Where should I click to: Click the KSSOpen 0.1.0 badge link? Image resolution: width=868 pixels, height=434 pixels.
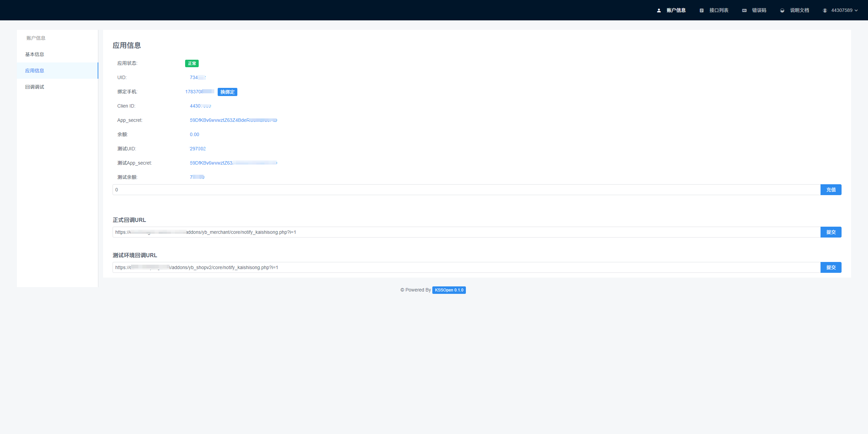tap(449, 290)
